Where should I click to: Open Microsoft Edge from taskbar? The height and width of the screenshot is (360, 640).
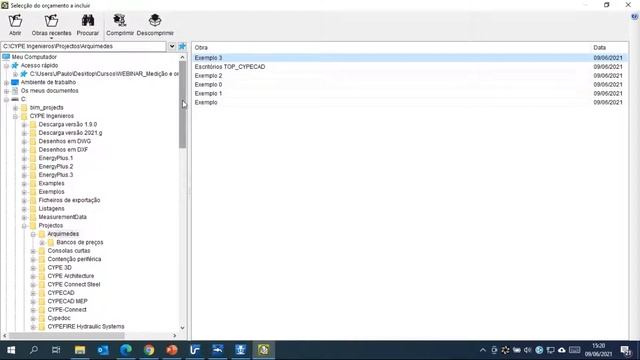(x=126, y=350)
